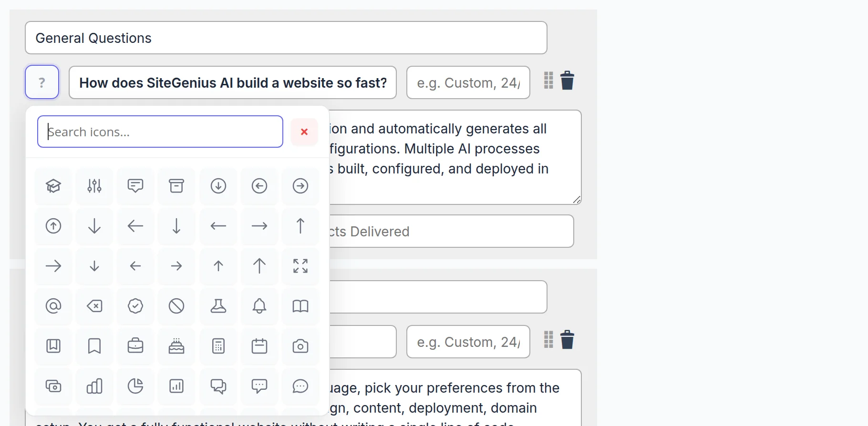Choose the pie chart icon
The width and height of the screenshot is (868, 426).
pyautogui.click(x=135, y=386)
